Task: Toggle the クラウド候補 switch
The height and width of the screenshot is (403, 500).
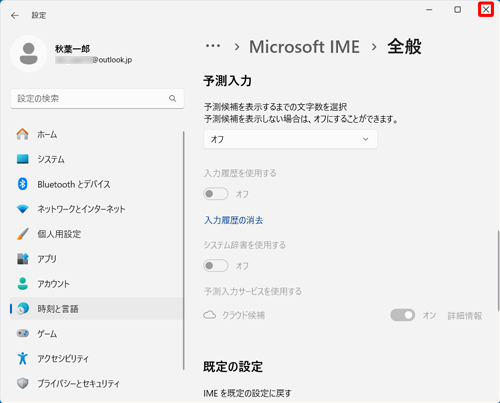Action: [x=403, y=315]
